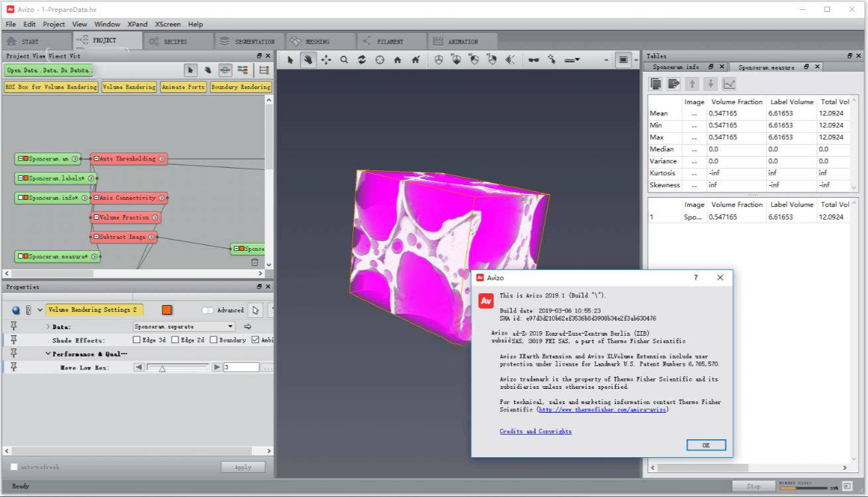Select the interact arrow tool in viewer toolbar
This screenshot has height=497, width=868.
pyautogui.click(x=290, y=60)
